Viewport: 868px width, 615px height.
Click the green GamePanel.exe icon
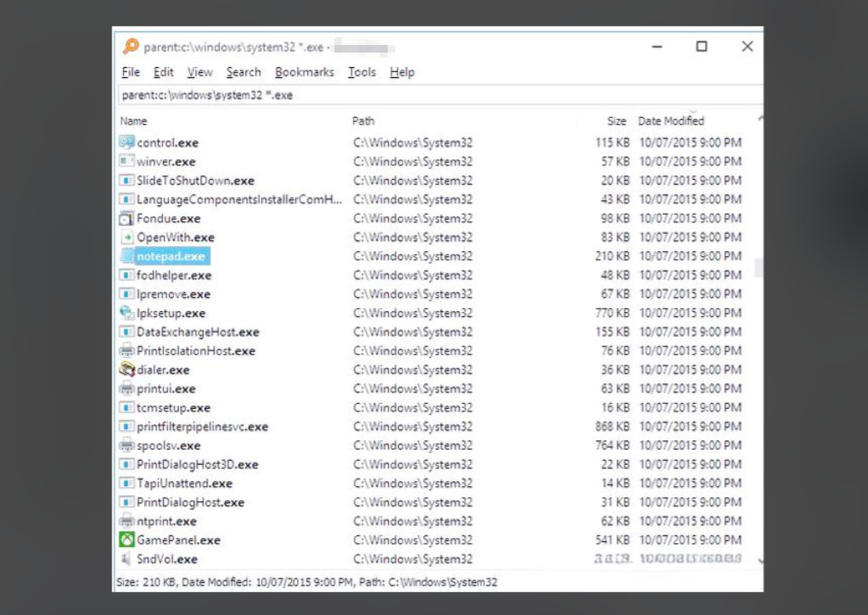[x=126, y=540]
